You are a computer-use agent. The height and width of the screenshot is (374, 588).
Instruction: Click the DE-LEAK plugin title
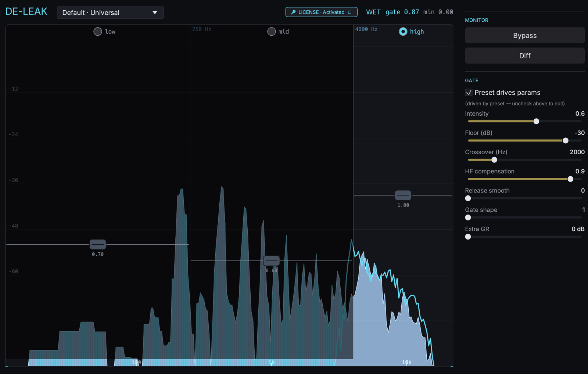[26, 11]
